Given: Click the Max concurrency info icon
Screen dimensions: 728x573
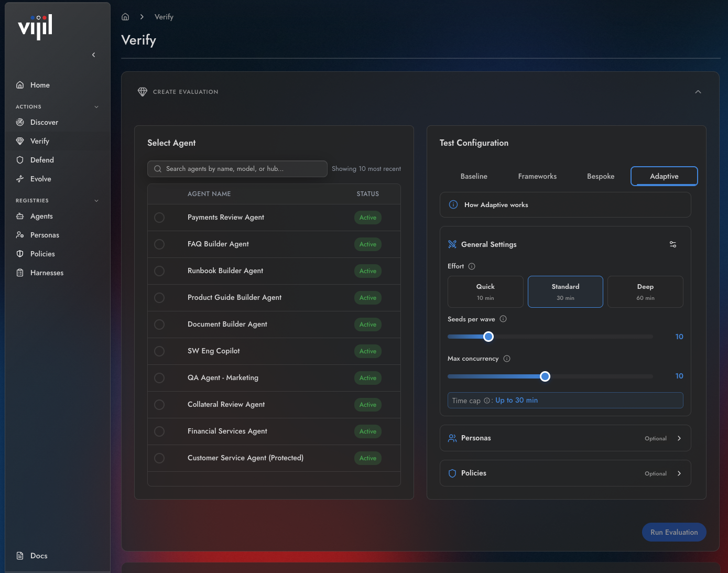Looking at the screenshot, I should tap(507, 359).
